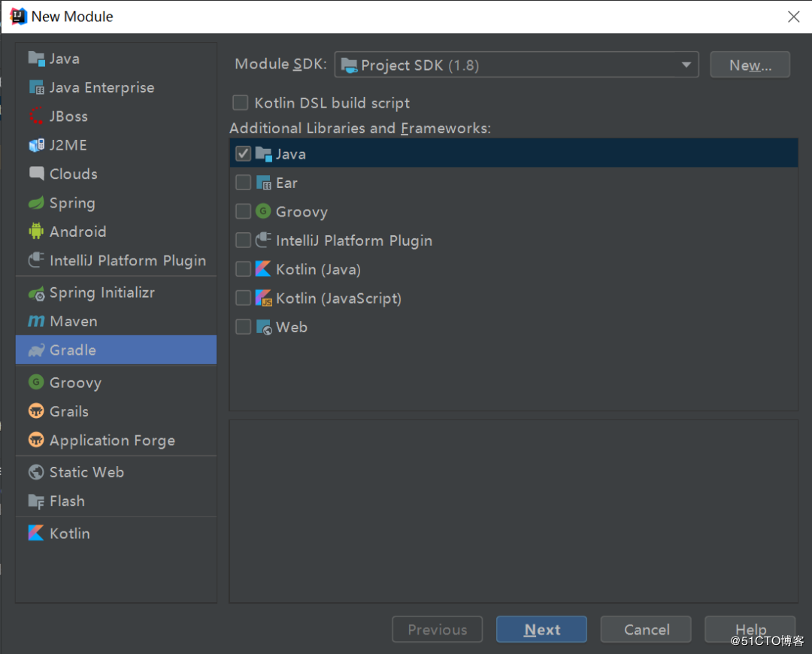812x654 pixels.
Task: Select the Static Web globe icon
Action: (36, 472)
